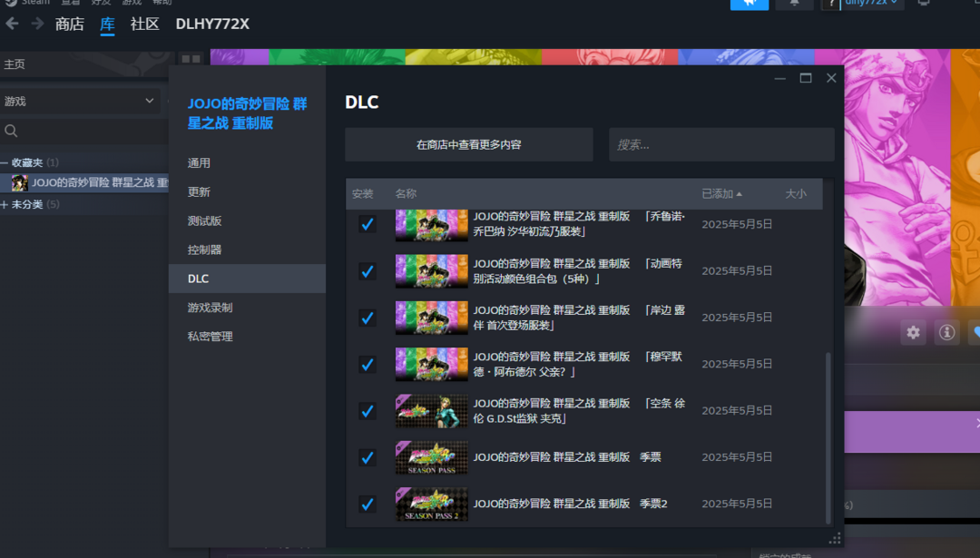Click the 季票2 DLC name text
This screenshot has width=980, height=558.
pos(570,504)
